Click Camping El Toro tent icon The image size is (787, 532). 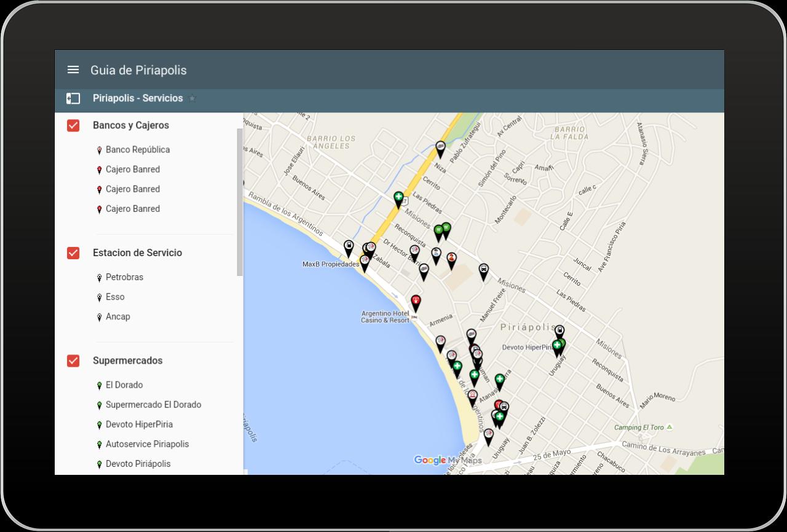(670, 427)
